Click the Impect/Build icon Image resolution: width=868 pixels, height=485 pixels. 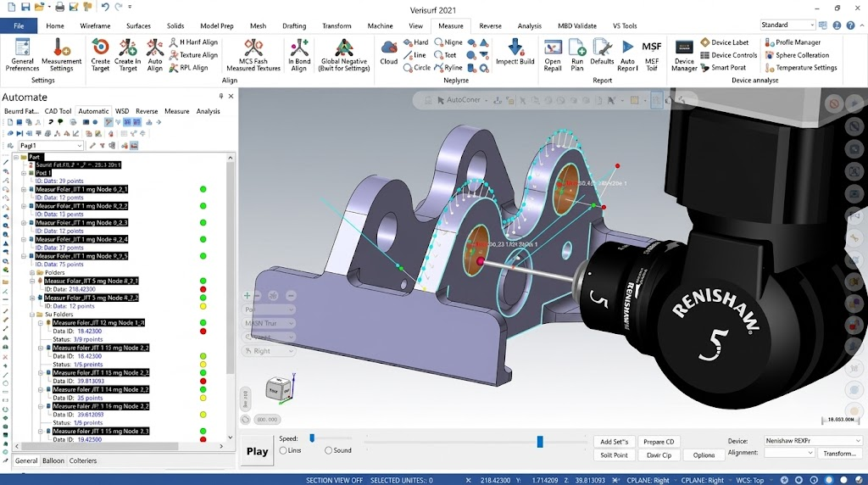515,52
